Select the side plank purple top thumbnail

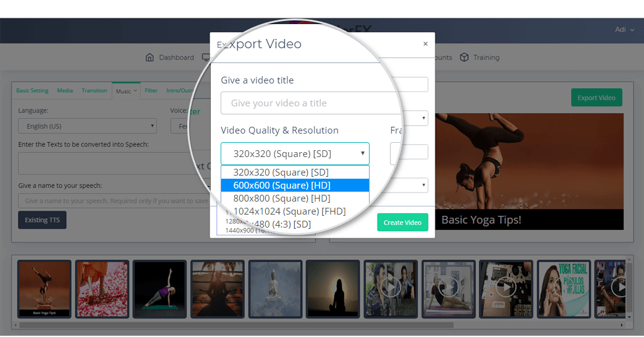pyautogui.click(x=160, y=289)
